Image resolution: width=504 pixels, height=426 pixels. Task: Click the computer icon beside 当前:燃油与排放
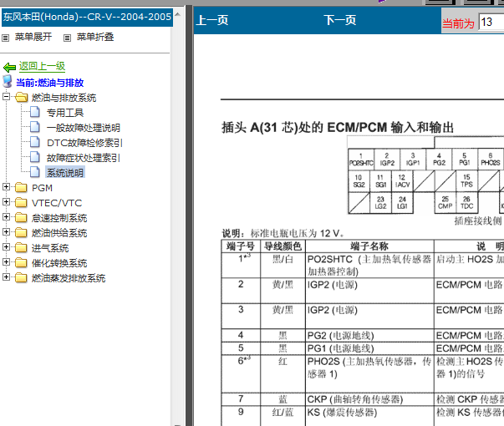point(8,82)
